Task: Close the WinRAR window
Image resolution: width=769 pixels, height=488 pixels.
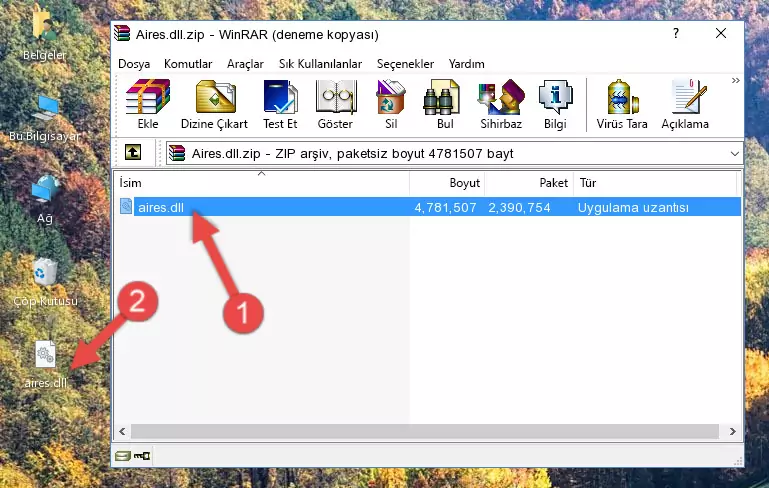Action: (721, 33)
